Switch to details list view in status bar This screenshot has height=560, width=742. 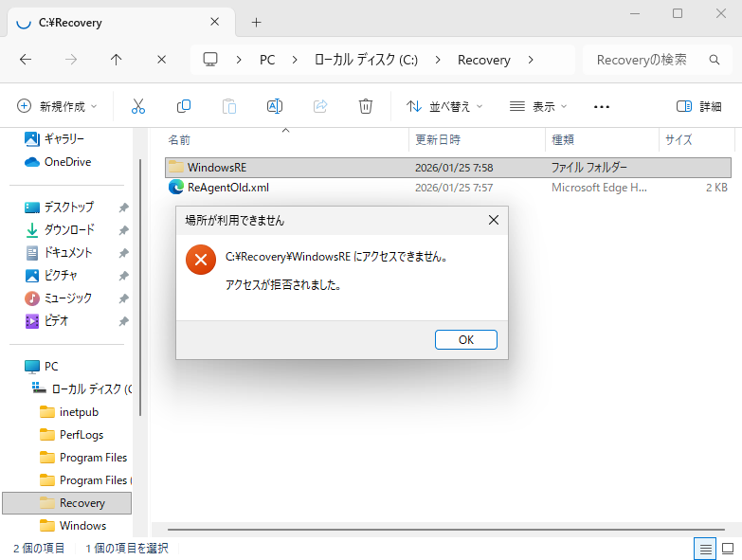pyautogui.click(x=705, y=548)
